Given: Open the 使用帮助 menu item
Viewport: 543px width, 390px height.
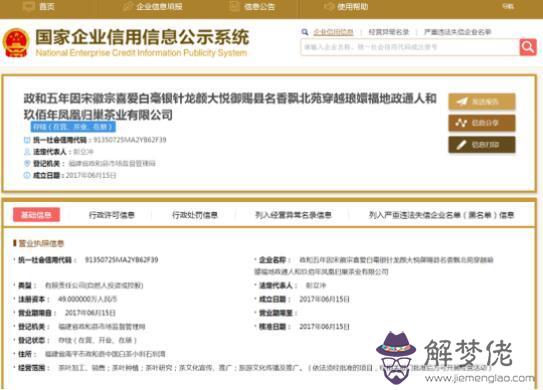Looking at the screenshot, I should (x=353, y=6).
